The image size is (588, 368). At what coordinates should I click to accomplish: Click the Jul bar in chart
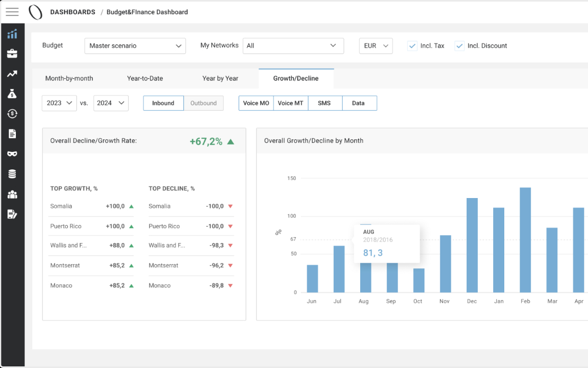[x=339, y=269]
